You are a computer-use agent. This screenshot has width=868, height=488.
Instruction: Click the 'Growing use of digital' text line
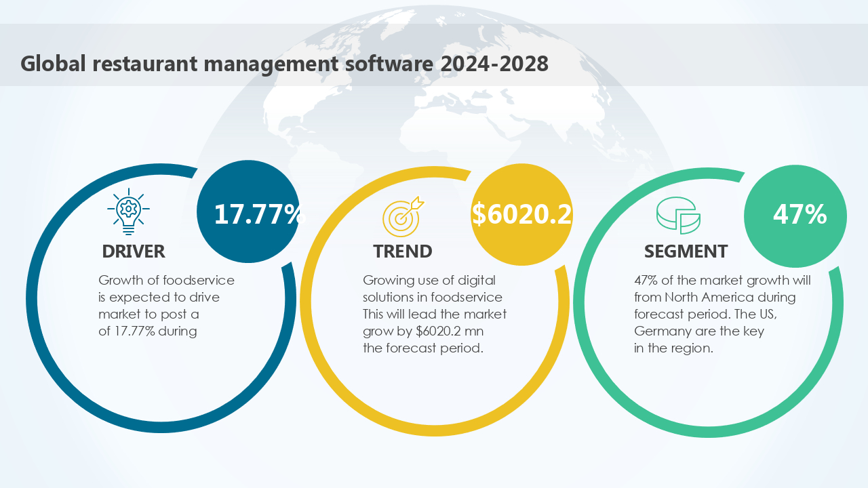pyautogui.click(x=429, y=280)
